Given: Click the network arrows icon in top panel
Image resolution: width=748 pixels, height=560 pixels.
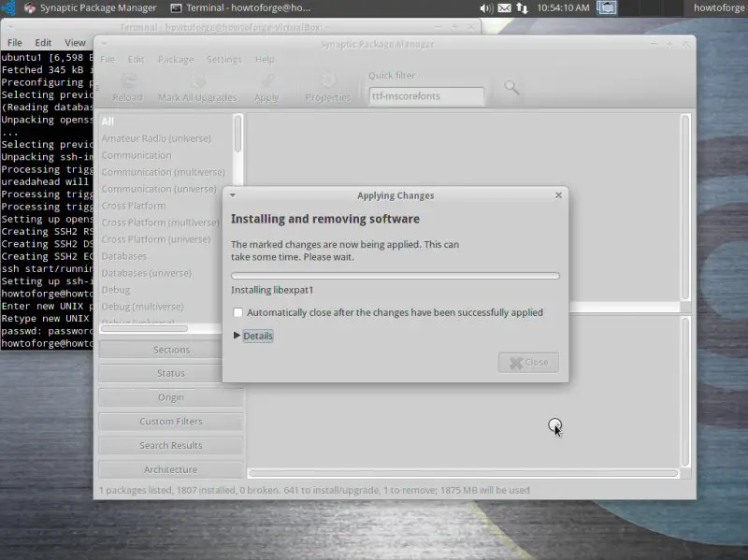Looking at the screenshot, I should point(522,7).
